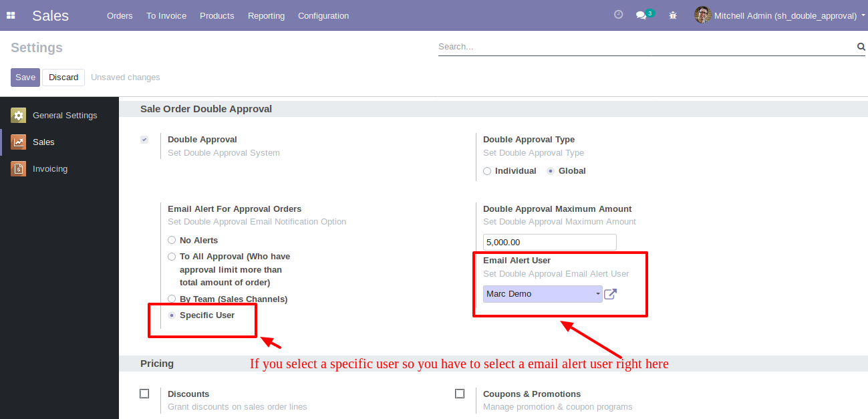Click the Save button
The width and height of the screenshot is (868, 419).
[x=25, y=78]
